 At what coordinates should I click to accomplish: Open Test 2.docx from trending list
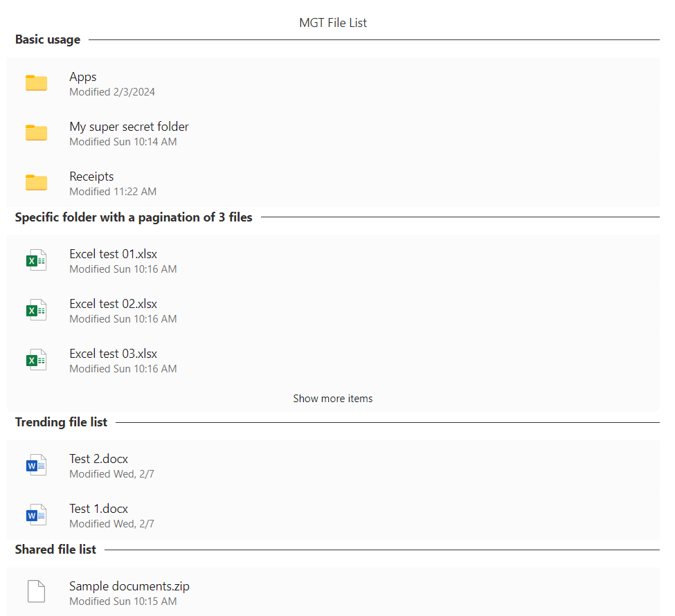pos(98,459)
